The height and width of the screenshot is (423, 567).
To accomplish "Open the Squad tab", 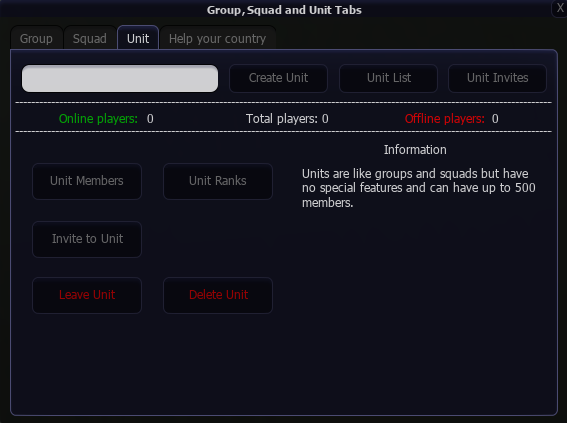I will coord(90,38).
